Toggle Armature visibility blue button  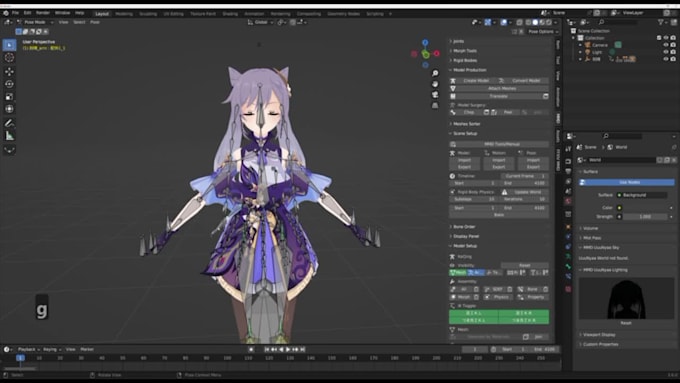pyautogui.click(x=476, y=272)
